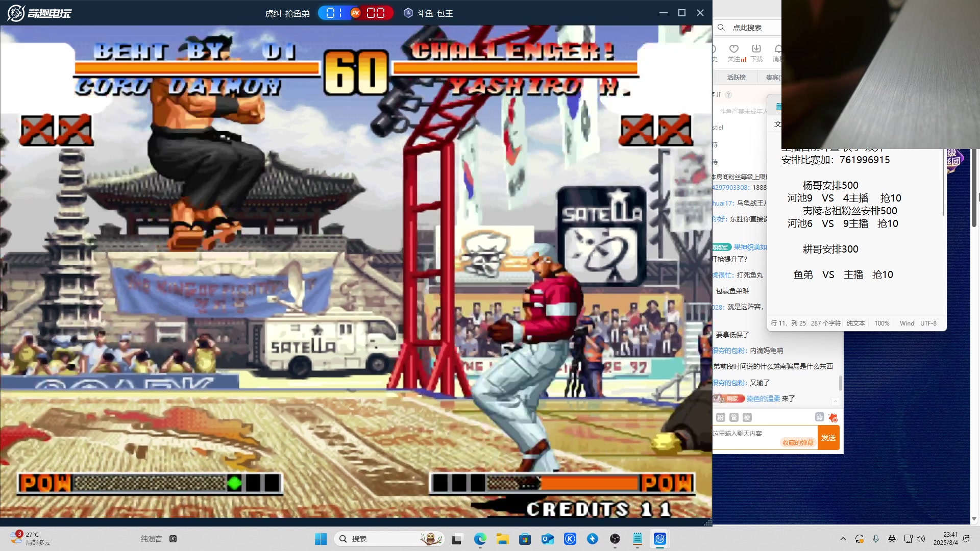Click username 果神貌美如 in chat
The height and width of the screenshot is (551, 980).
pyautogui.click(x=750, y=247)
